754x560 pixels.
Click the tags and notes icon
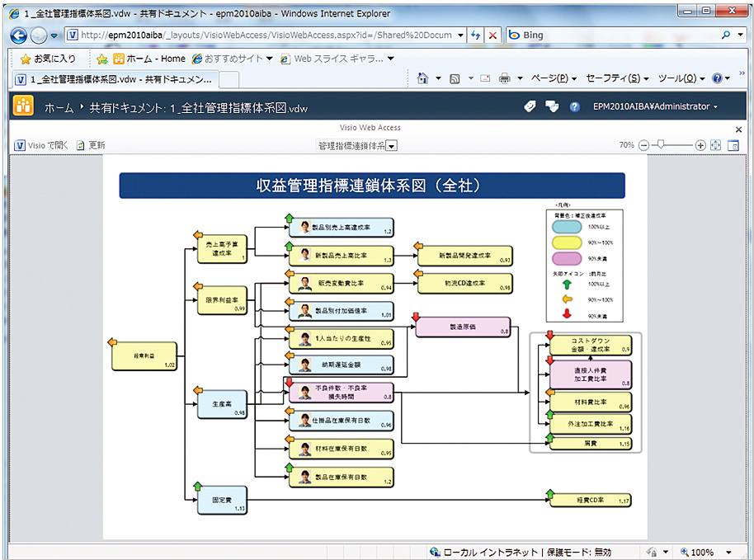pyautogui.click(x=530, y=106)
